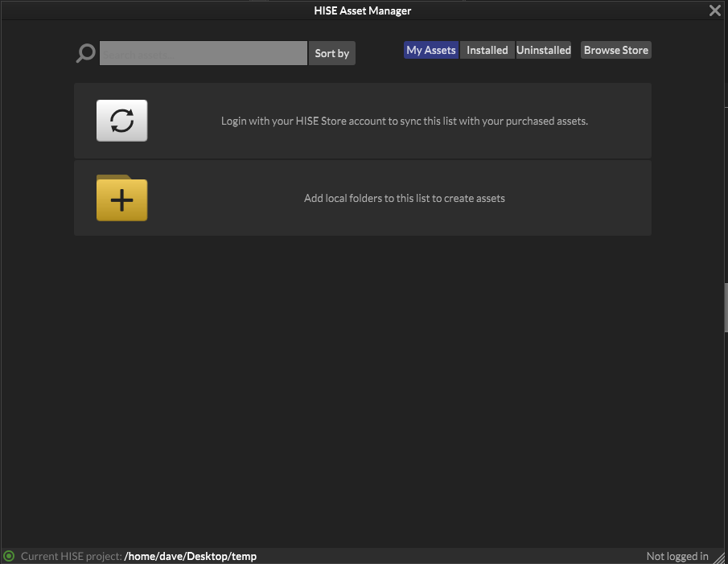The width and height of the screenshot is (728, 564).
Task: Show only Installed assets
Action: (x=487, y=50)
